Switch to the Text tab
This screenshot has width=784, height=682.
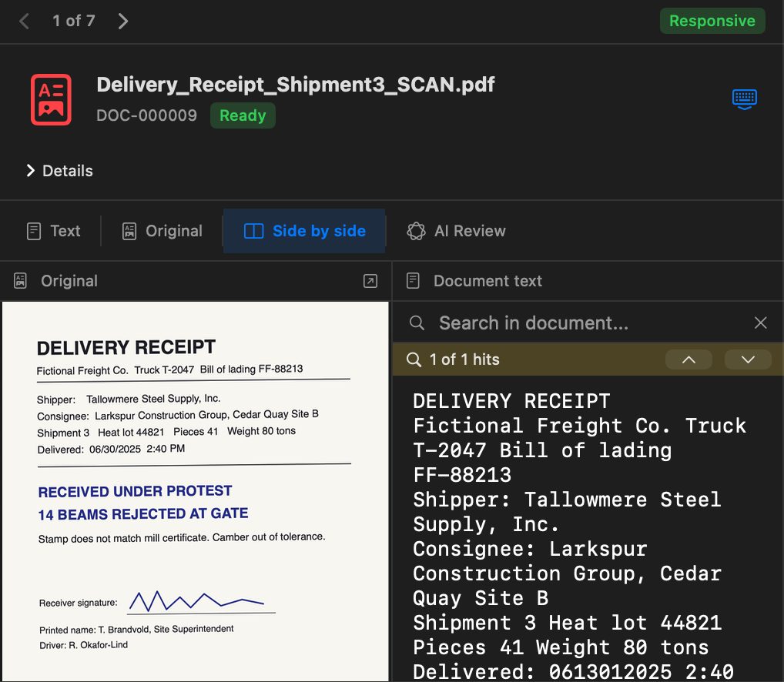[53, 231]
